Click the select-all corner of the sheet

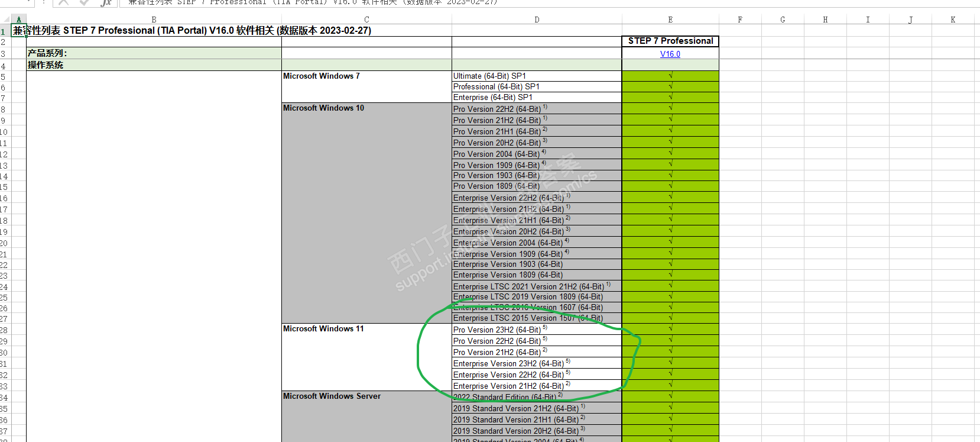coord(5,20)
